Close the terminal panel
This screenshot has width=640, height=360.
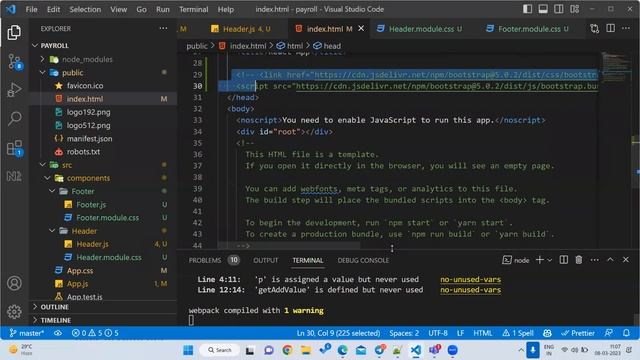coord(626,260)
